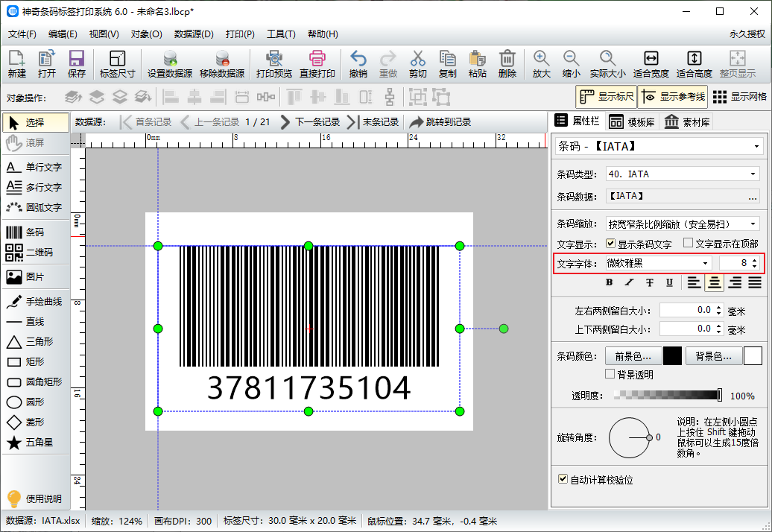Viewport: 772px width, 532px height.
Task: Click the 适合宽度 fit width icon
Action: 651,59
